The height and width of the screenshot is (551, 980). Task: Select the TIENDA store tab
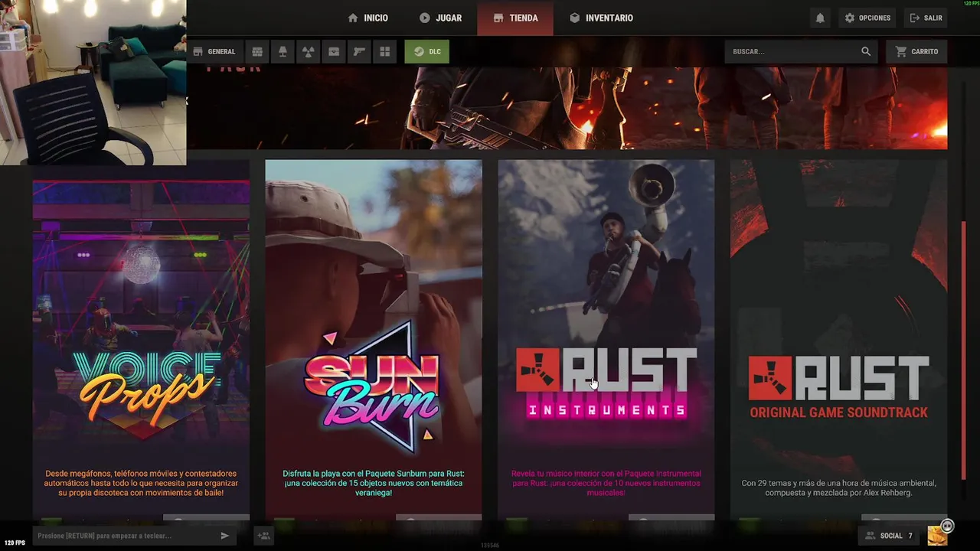pyautogui.click(x=515, y=18)
